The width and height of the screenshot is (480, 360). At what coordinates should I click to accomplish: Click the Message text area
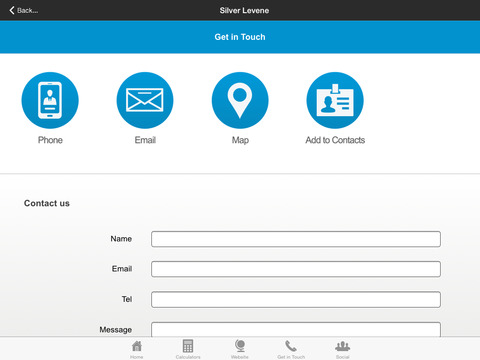(x=296, y=329)
